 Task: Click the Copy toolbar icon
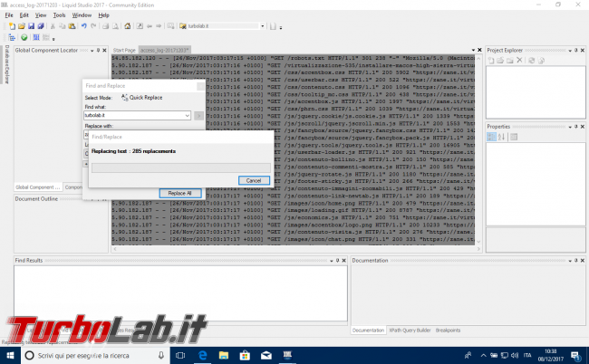62,26
